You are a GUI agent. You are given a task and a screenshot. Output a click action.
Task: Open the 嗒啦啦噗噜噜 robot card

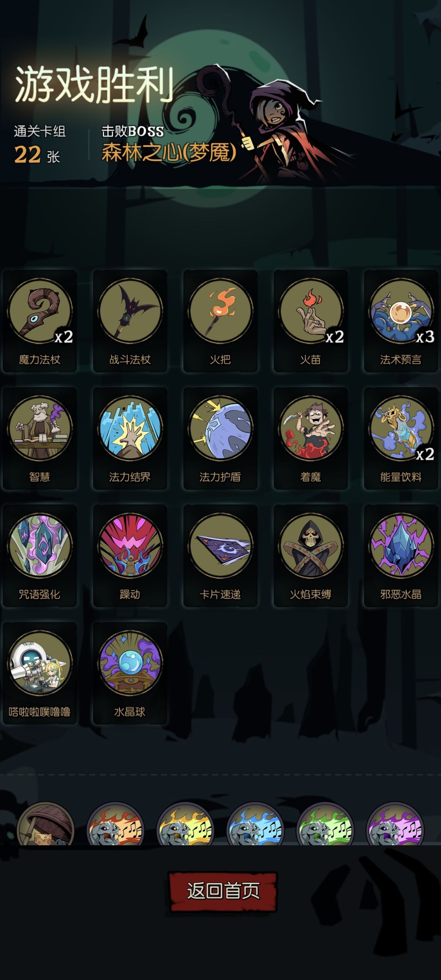pos(40,673)
